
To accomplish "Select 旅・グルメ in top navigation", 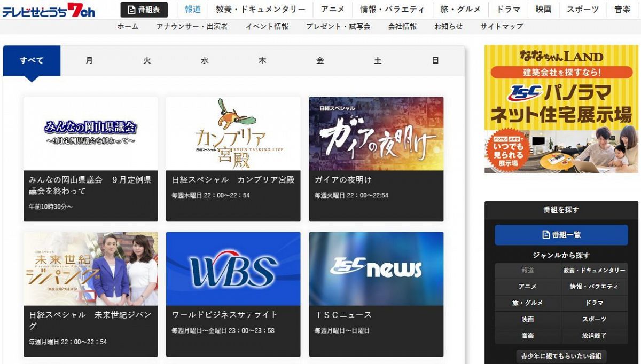I will 460,10.
